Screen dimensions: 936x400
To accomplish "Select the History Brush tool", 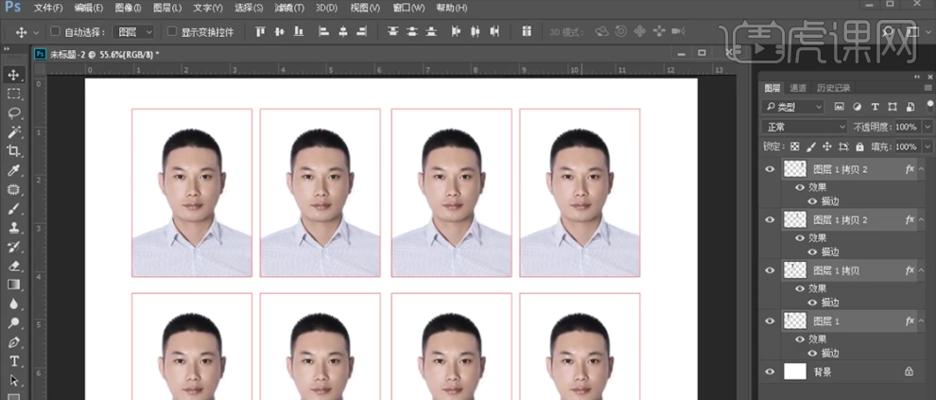I will (14, 247).
